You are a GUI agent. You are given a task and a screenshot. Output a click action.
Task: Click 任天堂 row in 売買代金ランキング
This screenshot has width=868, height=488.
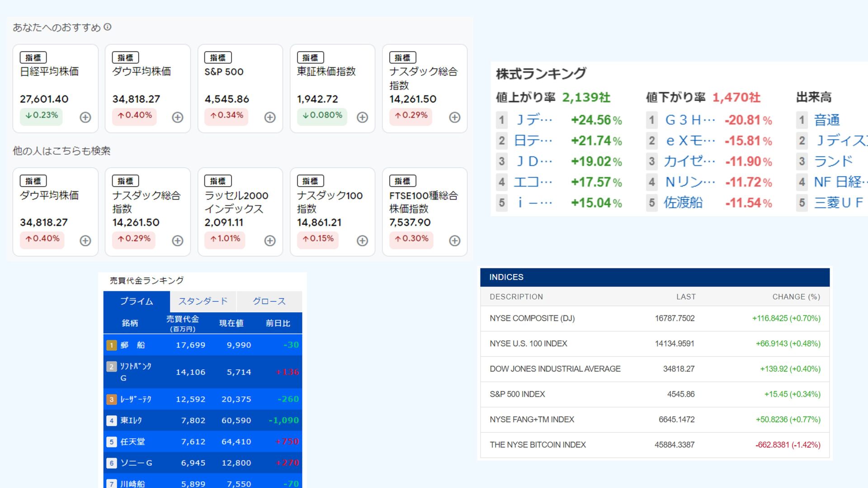(133, 442)
